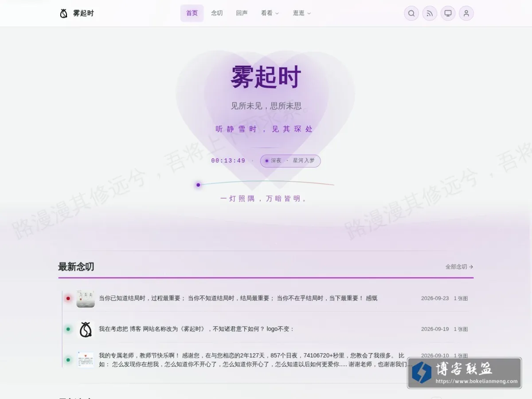Open thumbnail of the 当你已知道结局时 post
Viewport: 532px width, 399px height.
point(86,298)
